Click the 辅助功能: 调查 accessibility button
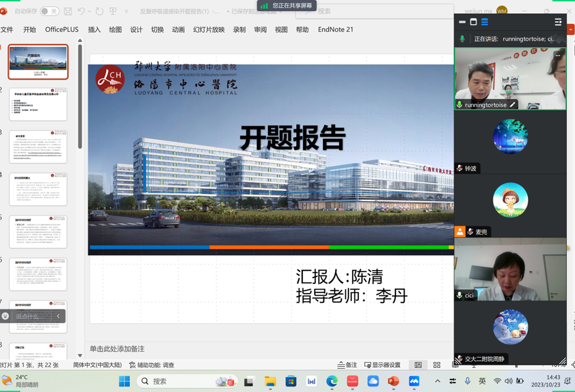This screenshot has width=575, height=392. tap(152, 365)
